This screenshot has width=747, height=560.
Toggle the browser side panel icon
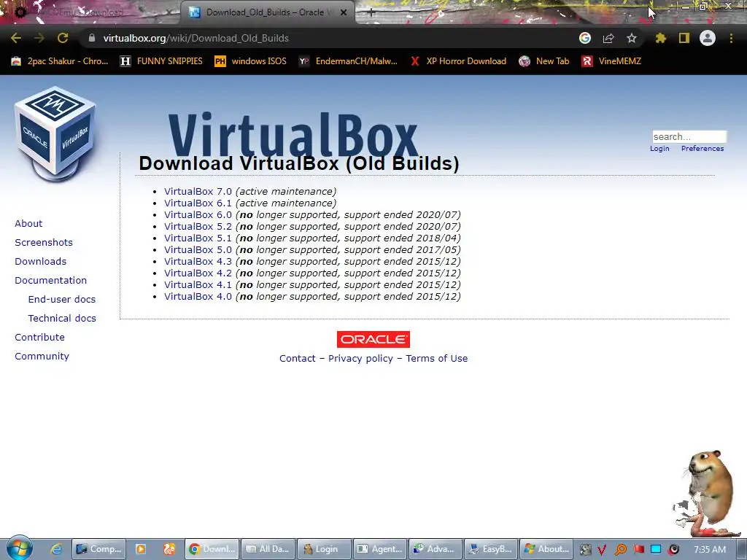[684, 38]
